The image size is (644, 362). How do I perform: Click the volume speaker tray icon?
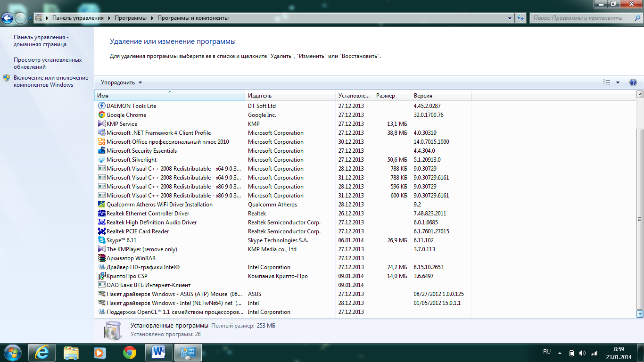click(x=582, y=353)
